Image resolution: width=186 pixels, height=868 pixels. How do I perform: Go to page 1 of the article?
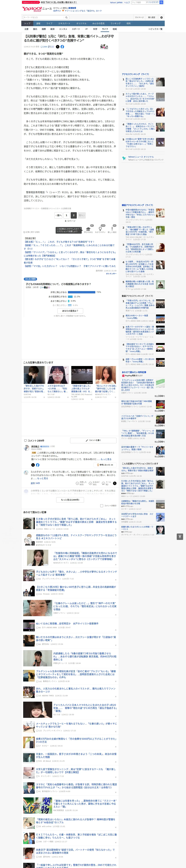66,215
